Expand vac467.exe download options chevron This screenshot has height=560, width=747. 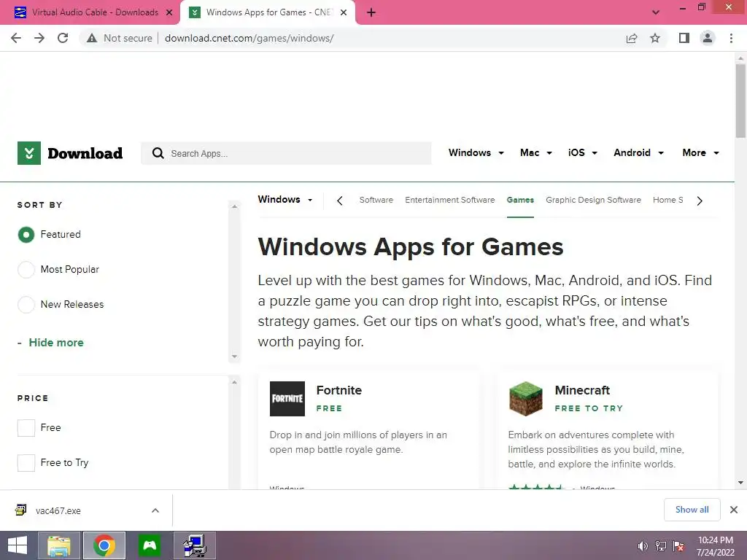coord(155,510)
